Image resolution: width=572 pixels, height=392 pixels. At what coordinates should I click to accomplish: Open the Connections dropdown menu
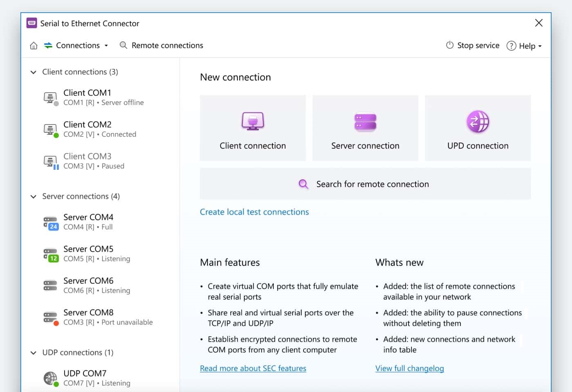(77, 46)
